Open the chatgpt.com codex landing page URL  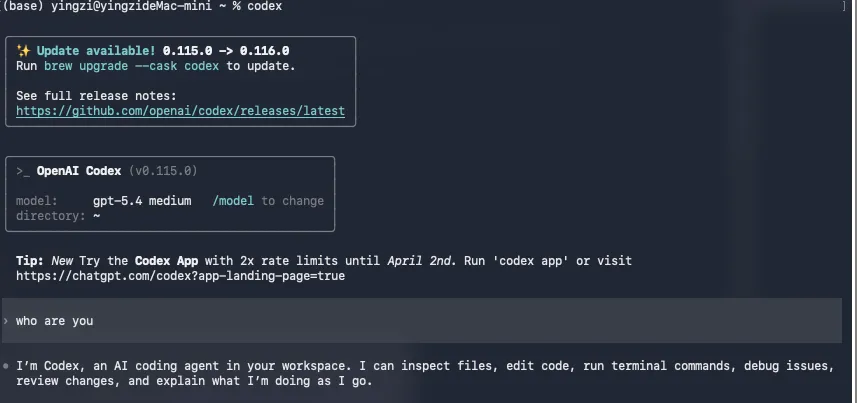pos(180,275)
